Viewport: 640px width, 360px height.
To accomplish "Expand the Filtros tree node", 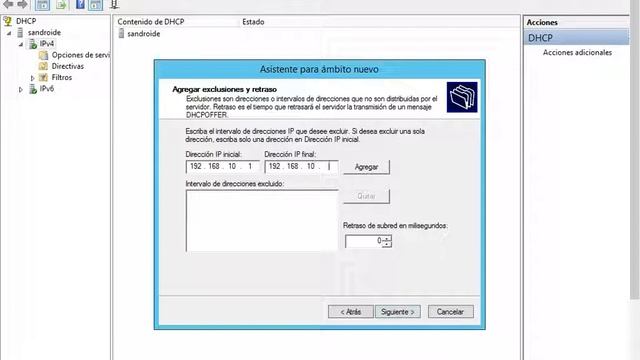I will pyautogui.click(x=33, y=78).
